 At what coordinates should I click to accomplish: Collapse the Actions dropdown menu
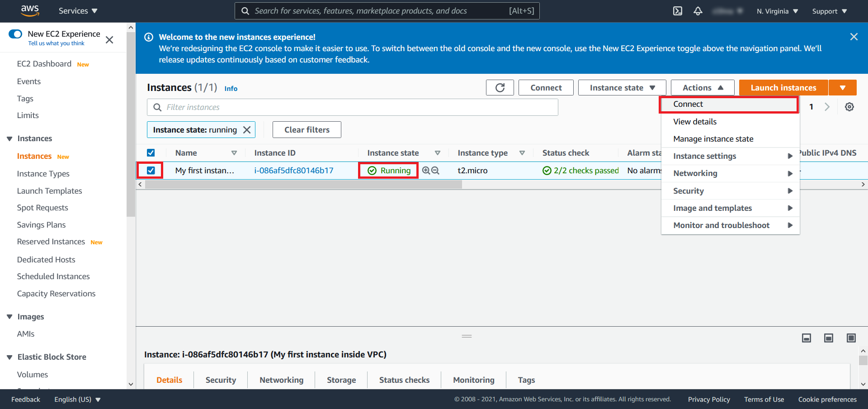pos(703,88)
